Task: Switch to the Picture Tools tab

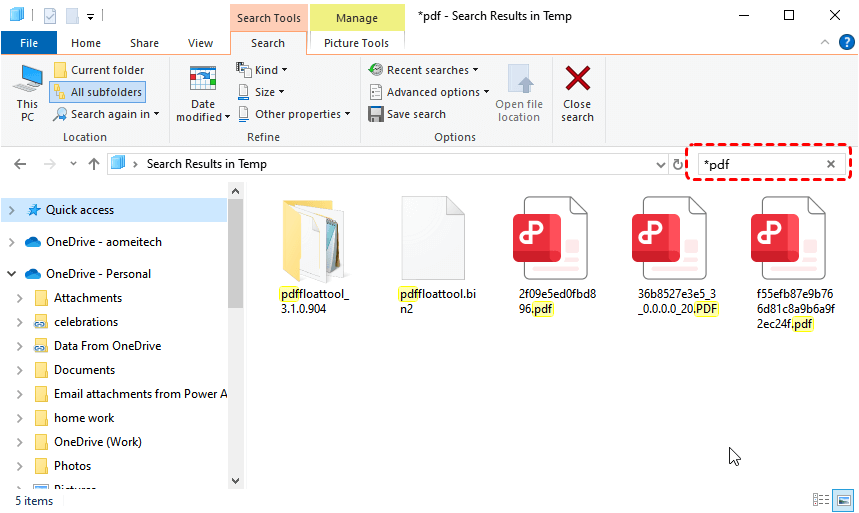Action: [x=357, y=43]
